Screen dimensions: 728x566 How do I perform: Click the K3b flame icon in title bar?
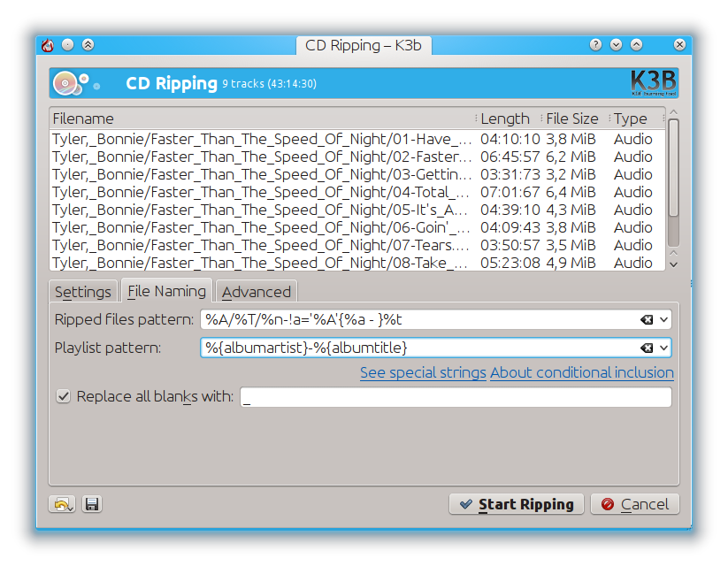(48, 45)
